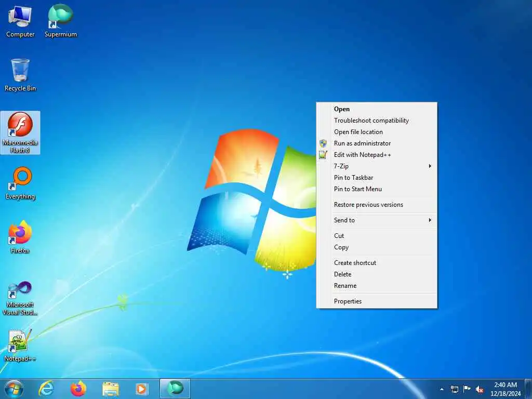
Task: Select the Notepad++ desktop shortcut
Action: click(20, 345)
